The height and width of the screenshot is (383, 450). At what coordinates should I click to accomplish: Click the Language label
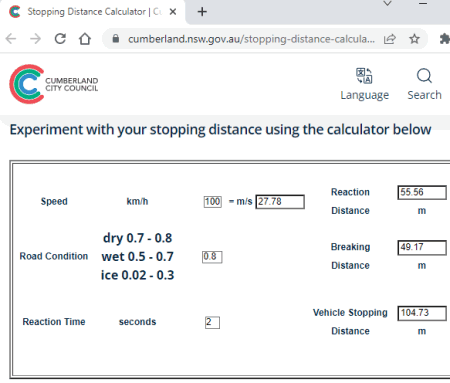coord(365,95)
